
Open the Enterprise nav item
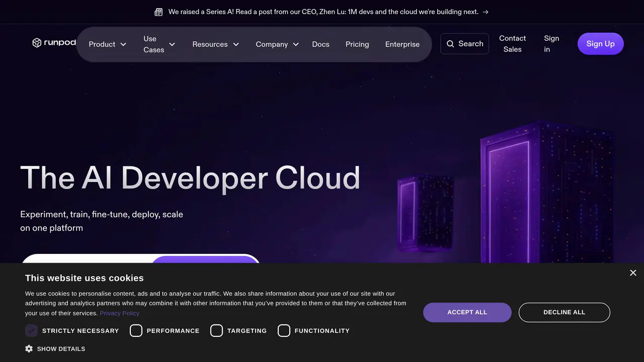[x=403, y=44]
